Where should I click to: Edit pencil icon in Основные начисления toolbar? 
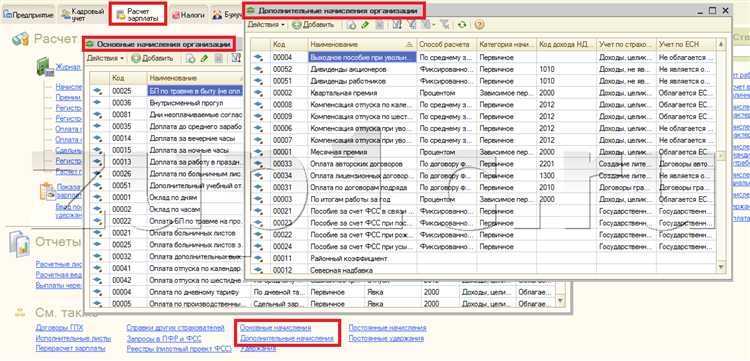pyautogui.click(x=204, y=59)
